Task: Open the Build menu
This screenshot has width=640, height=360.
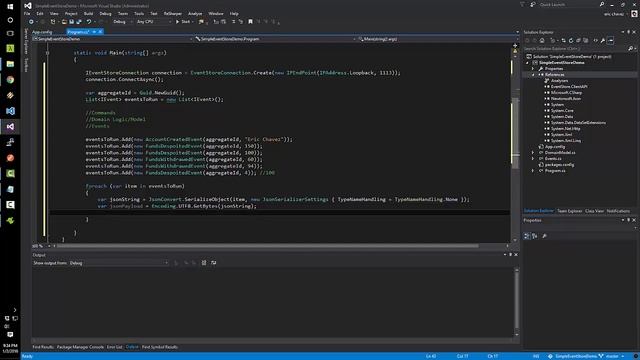Action: click(x=89, y=13)
